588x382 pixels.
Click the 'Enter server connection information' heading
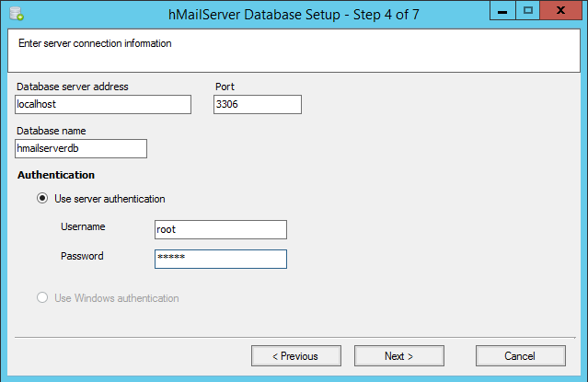pyautogui.click(x=95, y=43)
